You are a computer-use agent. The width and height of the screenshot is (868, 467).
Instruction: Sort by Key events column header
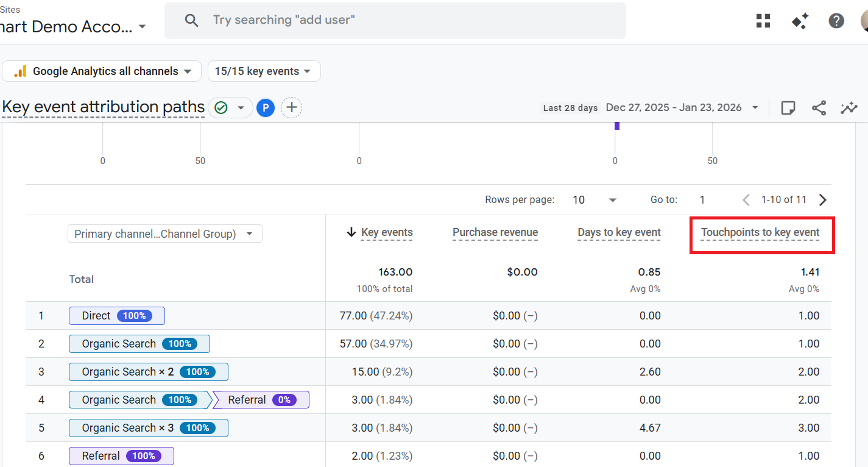point(386,232)
